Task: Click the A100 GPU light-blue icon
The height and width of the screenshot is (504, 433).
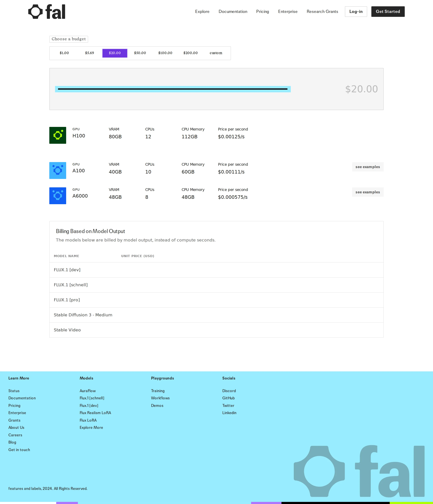Action: tap(58, 171)
